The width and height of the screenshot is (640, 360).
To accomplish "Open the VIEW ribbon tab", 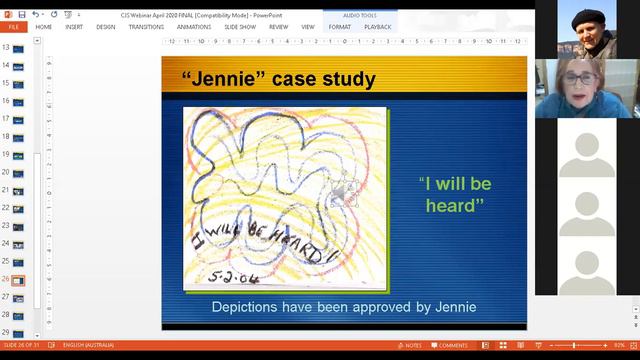I will (308, 27).
